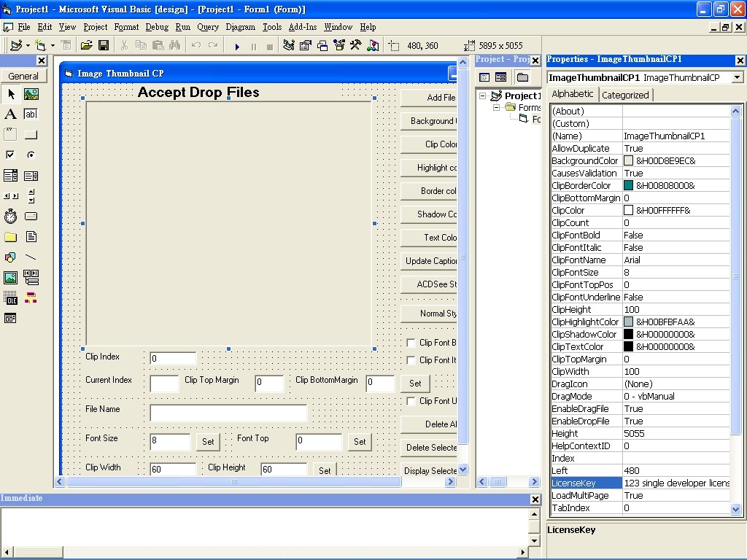747x560 pixels.
Task: Toggle the Clip Font It checkbox
Action: (x=411, y=360)
